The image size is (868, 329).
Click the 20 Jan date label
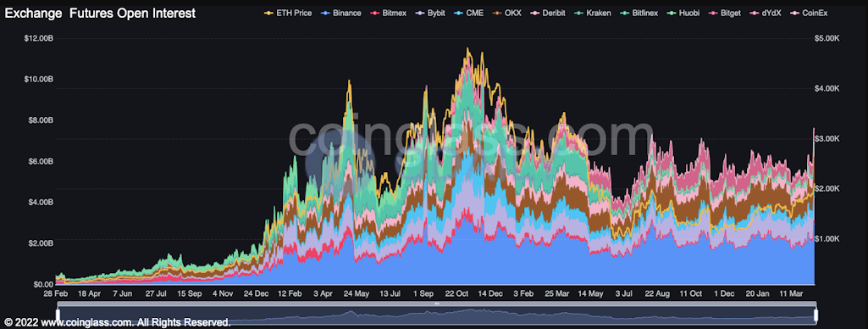point(757,293)
